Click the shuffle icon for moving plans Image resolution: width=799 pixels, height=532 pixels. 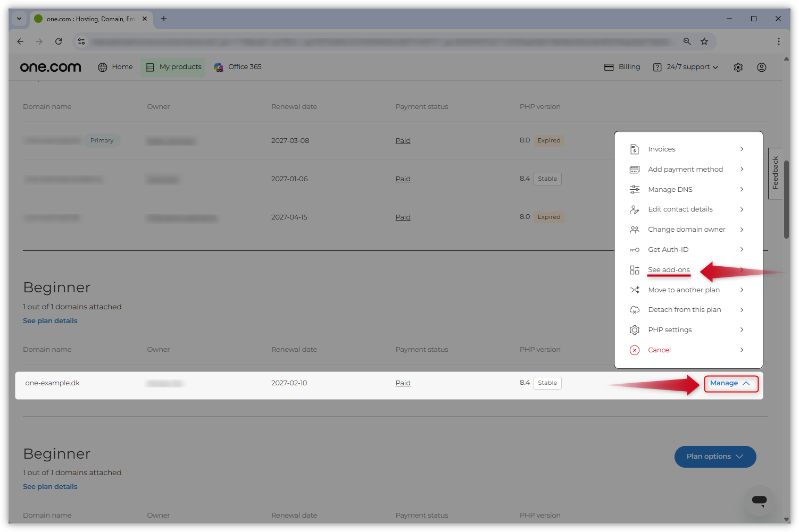pos(635,290)
